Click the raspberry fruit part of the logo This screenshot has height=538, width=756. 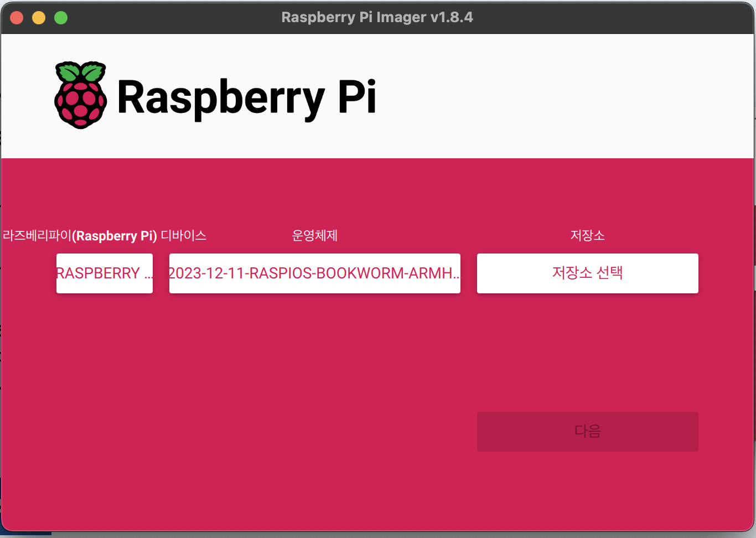(x=81, y=105)
